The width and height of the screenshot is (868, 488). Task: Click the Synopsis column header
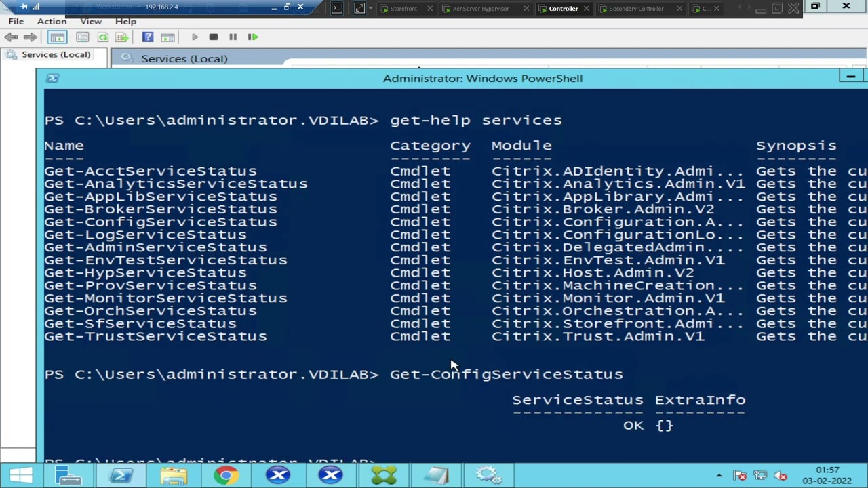(796, 146)
